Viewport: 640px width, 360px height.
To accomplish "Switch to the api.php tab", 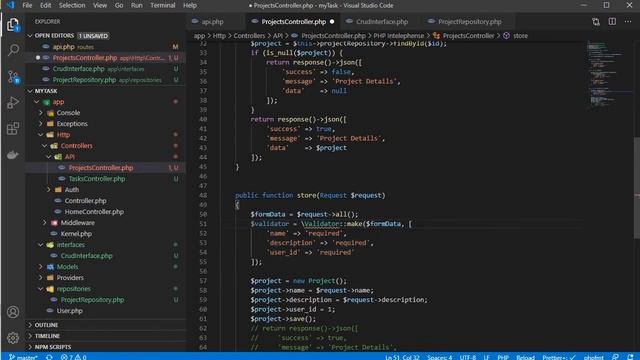I will coord(216,22).
